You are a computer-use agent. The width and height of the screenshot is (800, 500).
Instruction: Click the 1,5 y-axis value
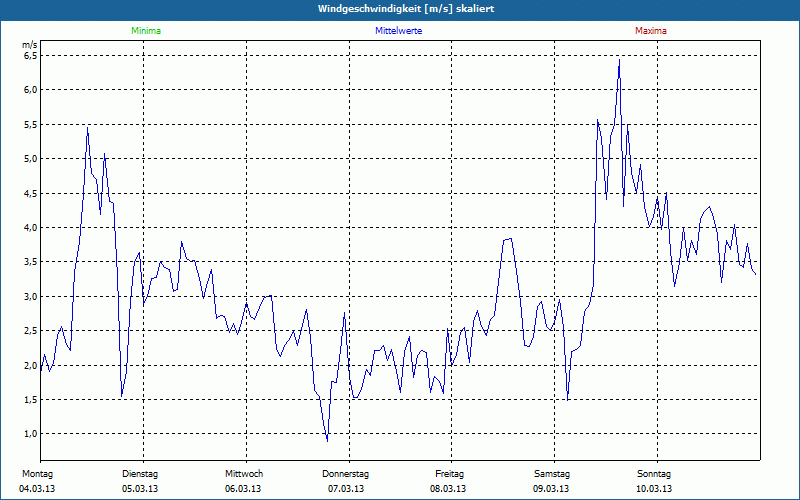(x=31, y=399)
